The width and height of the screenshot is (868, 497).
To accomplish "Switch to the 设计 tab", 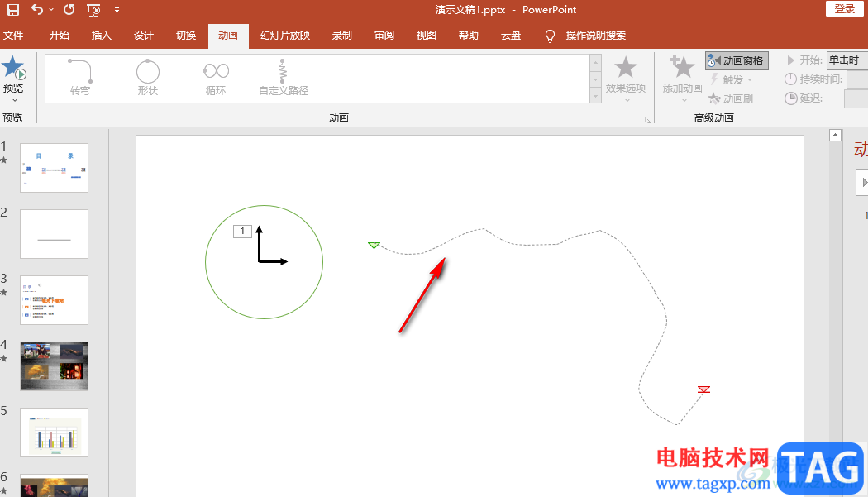I will pyautogui.click(x=143, y=36).
